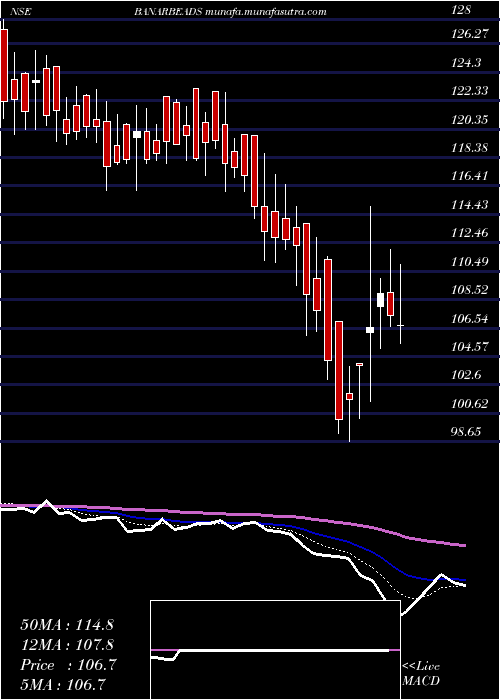Select the 122.33 price axis label

point(468,91)
